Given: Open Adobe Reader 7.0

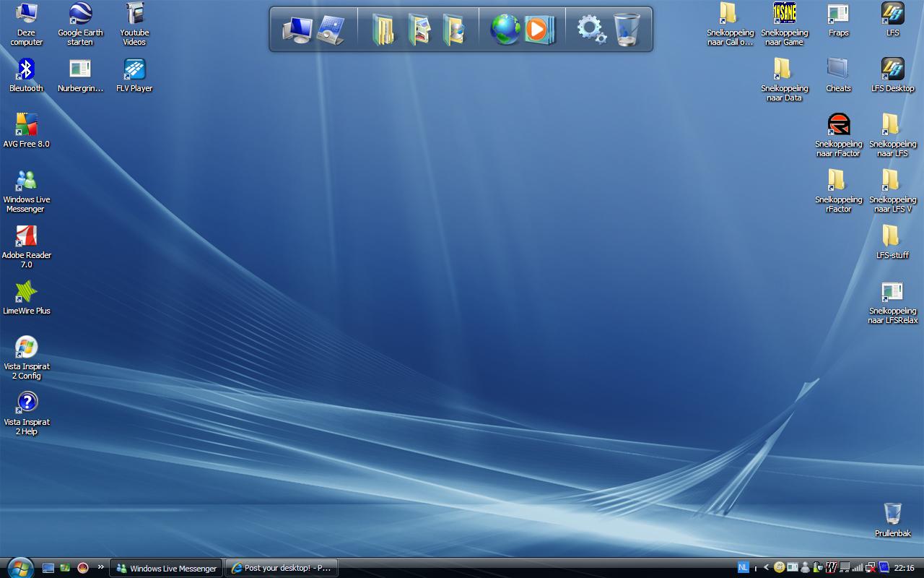Looking at the screenshot, I should click(27, 247).
